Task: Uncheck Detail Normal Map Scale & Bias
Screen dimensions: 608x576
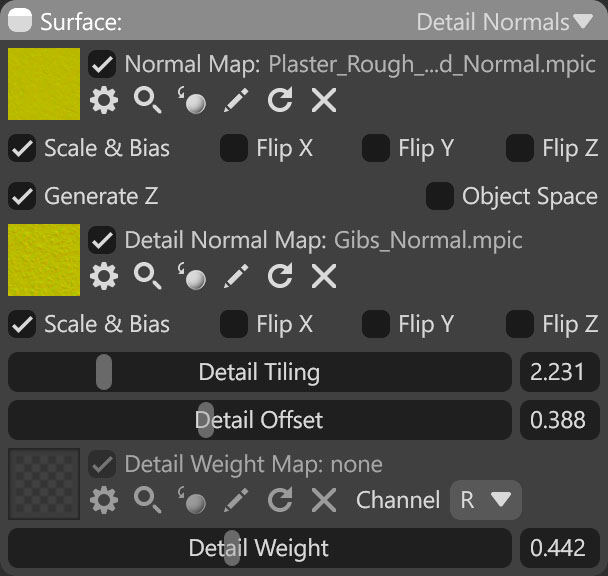Action: click(x=22, y=324)
